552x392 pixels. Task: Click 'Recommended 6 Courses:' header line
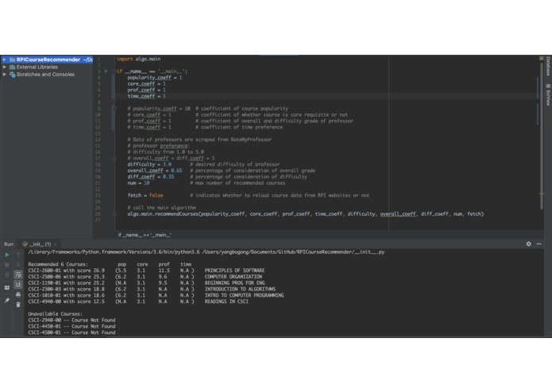coord(58,264)
